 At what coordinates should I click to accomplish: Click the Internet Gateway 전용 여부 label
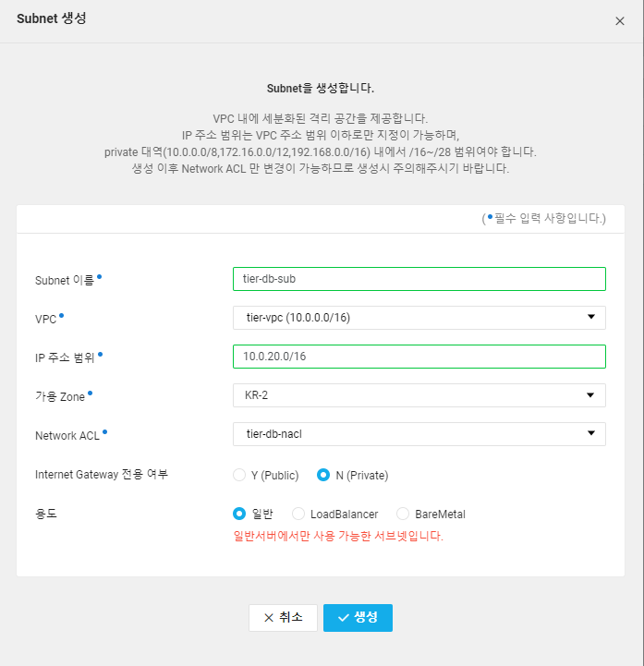102,475
